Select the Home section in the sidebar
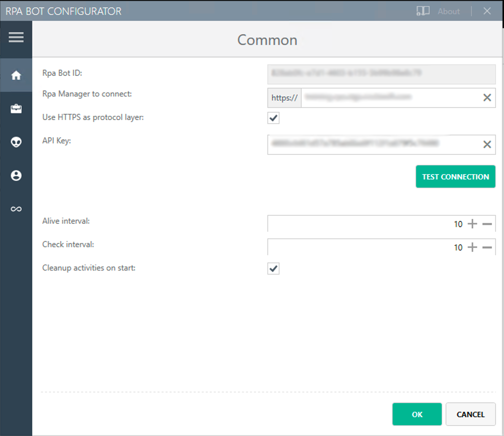The image size is (504, 436). [x=16, y=75]
